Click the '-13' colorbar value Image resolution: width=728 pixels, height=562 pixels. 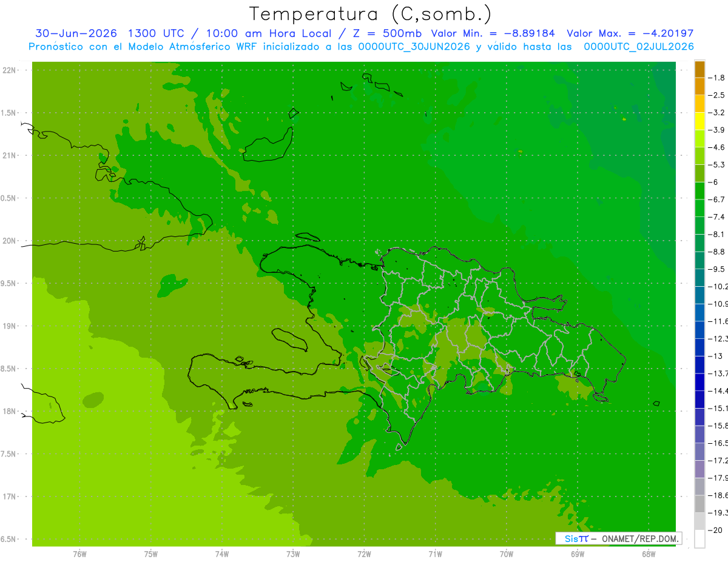pyautogui.click(x=715, y=356)
